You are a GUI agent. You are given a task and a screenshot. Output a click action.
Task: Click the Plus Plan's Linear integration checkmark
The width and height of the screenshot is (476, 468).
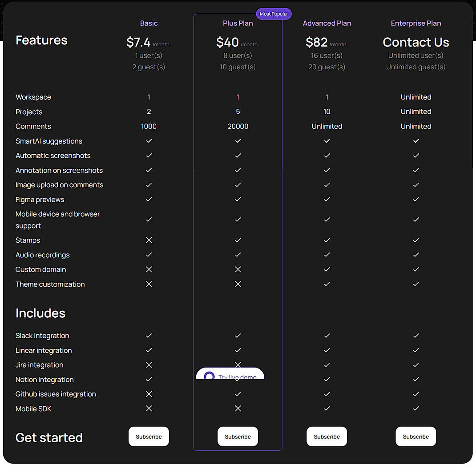pyautogui.click(x=238, y=350)
